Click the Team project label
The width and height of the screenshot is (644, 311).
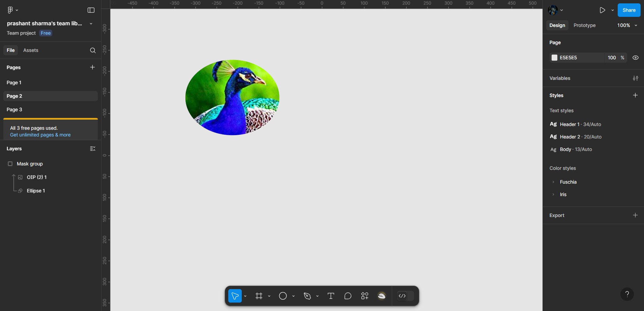click(x=21, y=33)
